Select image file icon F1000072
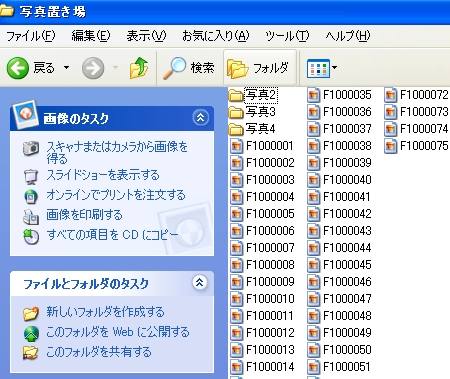The height and width of the screenshot is (379, 450). 390,95
